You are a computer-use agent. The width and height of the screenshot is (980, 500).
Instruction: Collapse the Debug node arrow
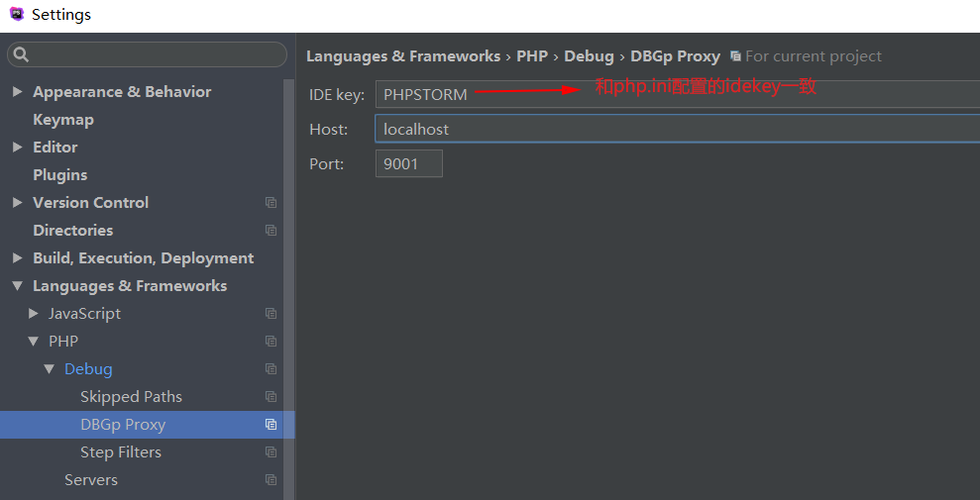click(x=50, y=369)
